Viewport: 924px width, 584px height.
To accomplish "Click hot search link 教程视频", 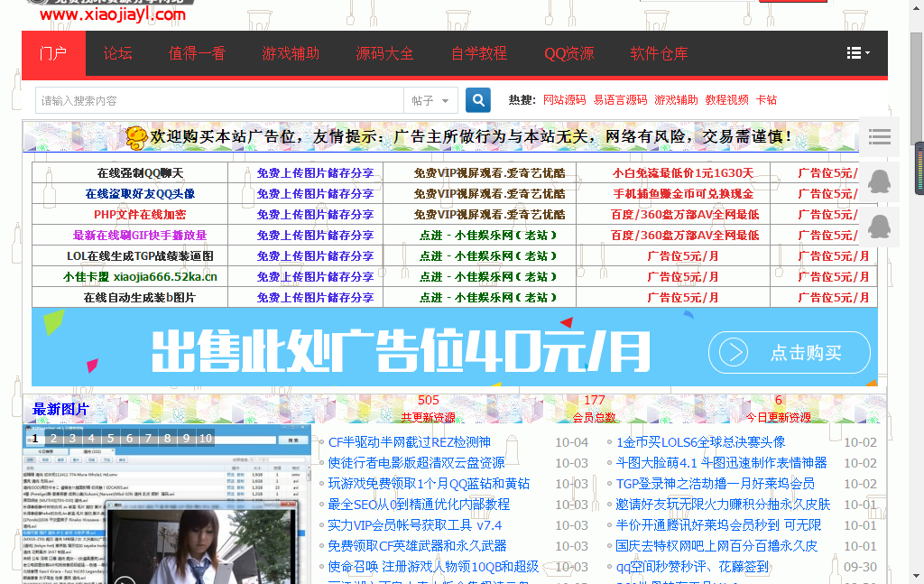I will [x=726, y=100].
